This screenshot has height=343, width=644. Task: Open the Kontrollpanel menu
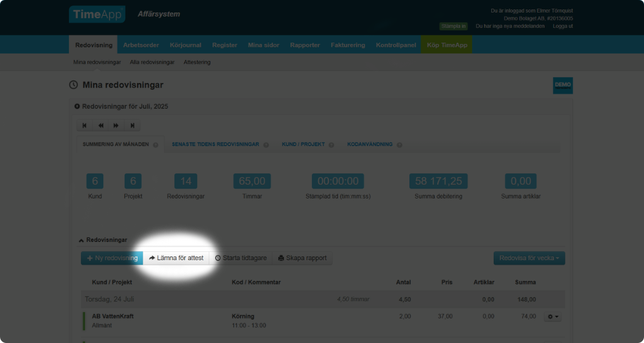coord(396,45)
